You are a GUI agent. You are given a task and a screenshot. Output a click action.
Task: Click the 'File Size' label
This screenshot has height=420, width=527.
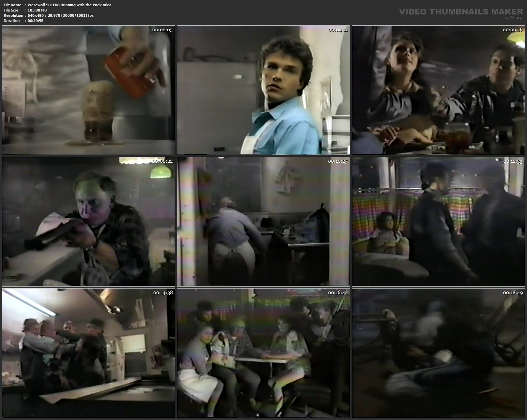pyautogui.click(x=11, y=10)
